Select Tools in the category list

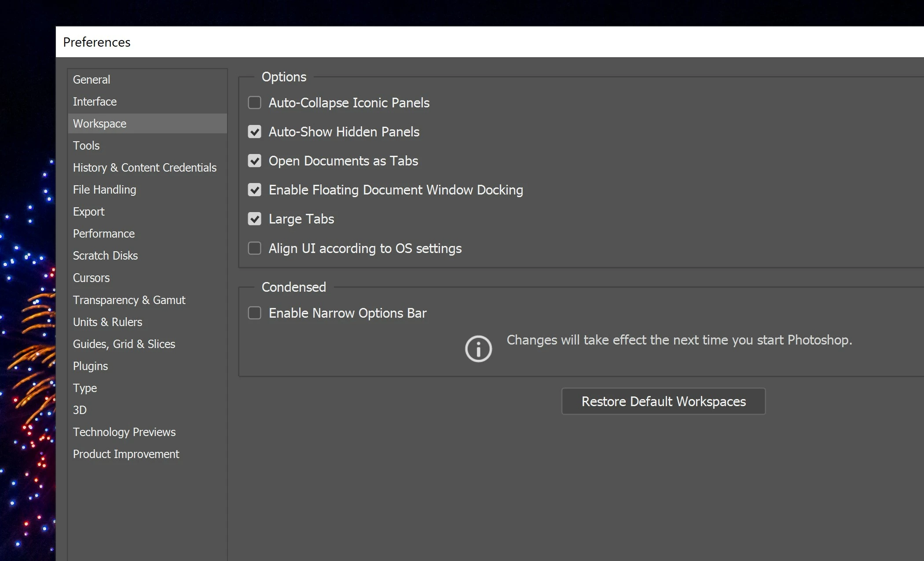point(86,146)
